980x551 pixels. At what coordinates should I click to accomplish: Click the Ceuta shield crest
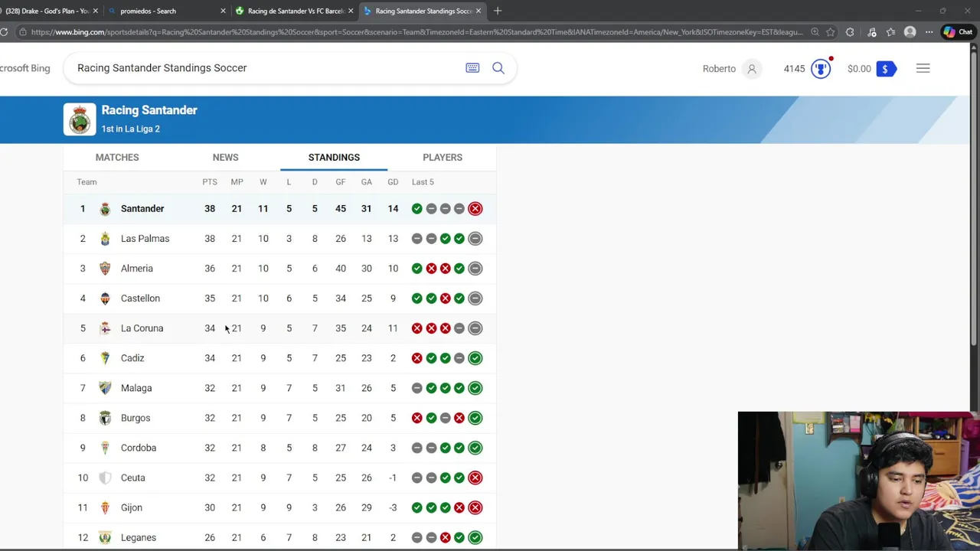point(105,478)
